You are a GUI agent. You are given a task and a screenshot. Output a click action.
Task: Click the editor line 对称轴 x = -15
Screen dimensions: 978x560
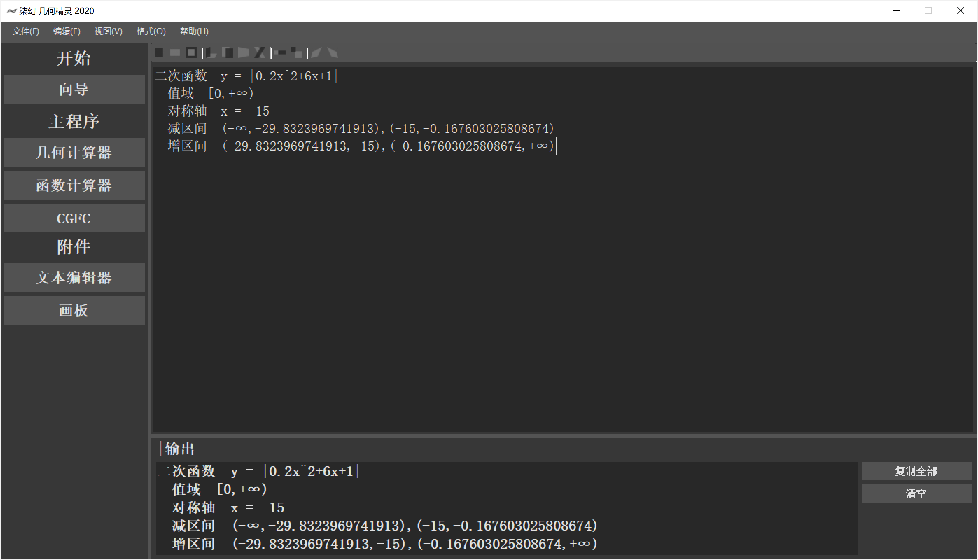[x=218, y=111]
